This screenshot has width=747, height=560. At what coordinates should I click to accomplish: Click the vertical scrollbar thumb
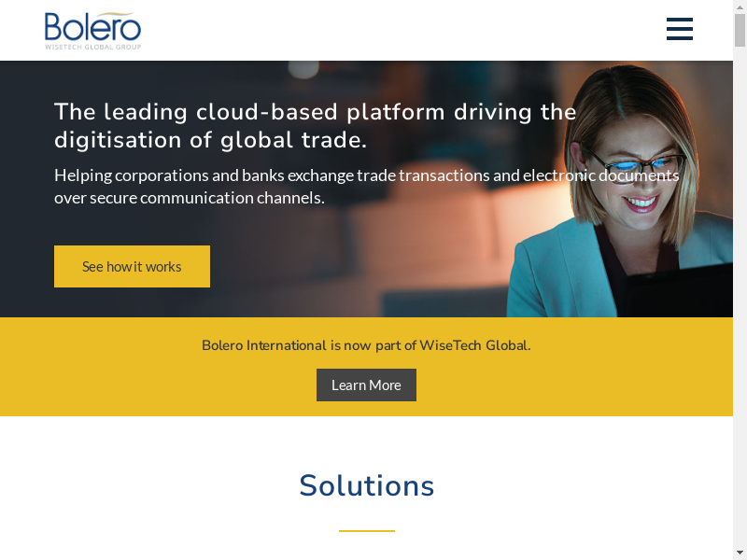[x=740, y=30]
